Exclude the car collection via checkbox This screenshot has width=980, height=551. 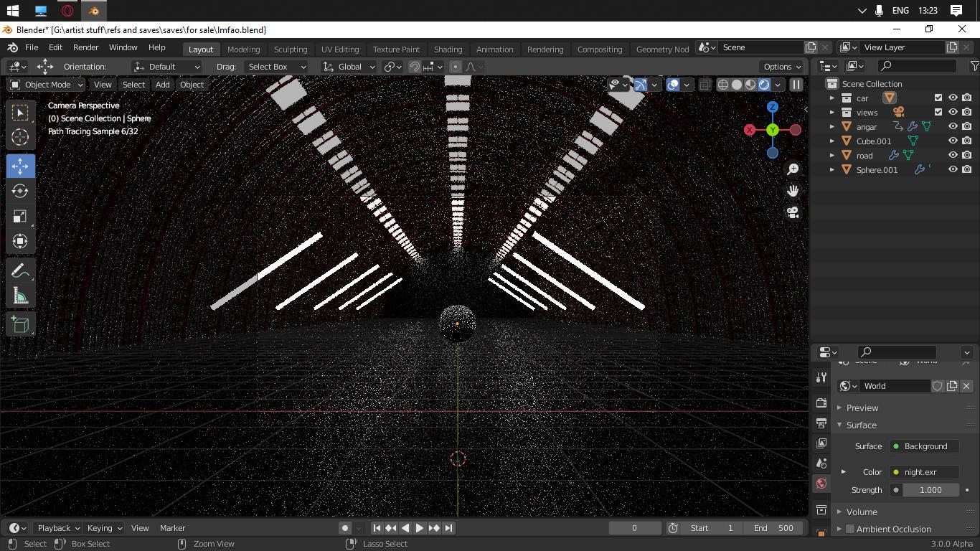(938, 98)
